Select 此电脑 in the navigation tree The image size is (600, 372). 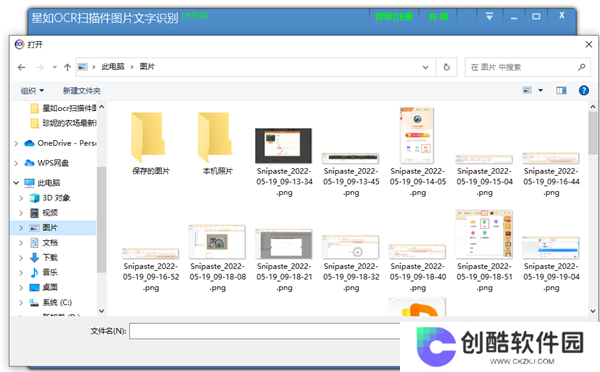tap(42, 183)
